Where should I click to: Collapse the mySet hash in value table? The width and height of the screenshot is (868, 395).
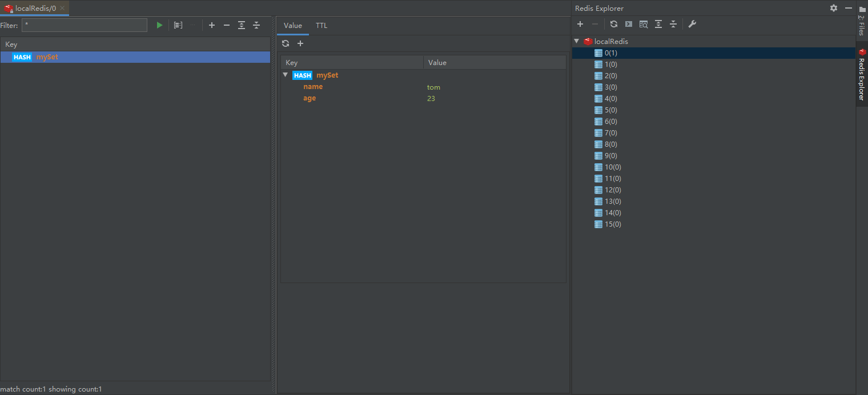(x=286, y=75)
